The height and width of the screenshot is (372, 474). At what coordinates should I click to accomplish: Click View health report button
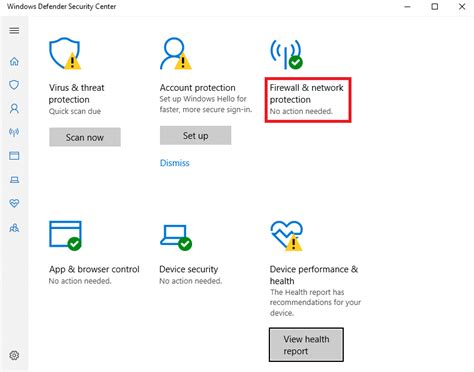point(306,345)
